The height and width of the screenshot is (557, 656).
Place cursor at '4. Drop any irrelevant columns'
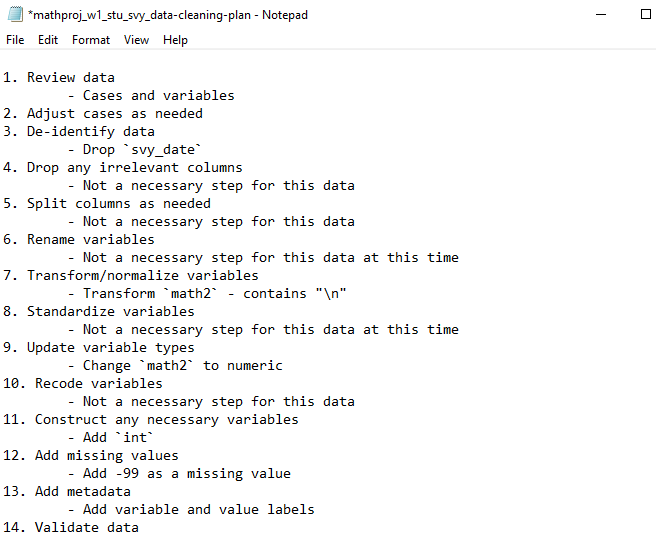click(x=123, y=167)
